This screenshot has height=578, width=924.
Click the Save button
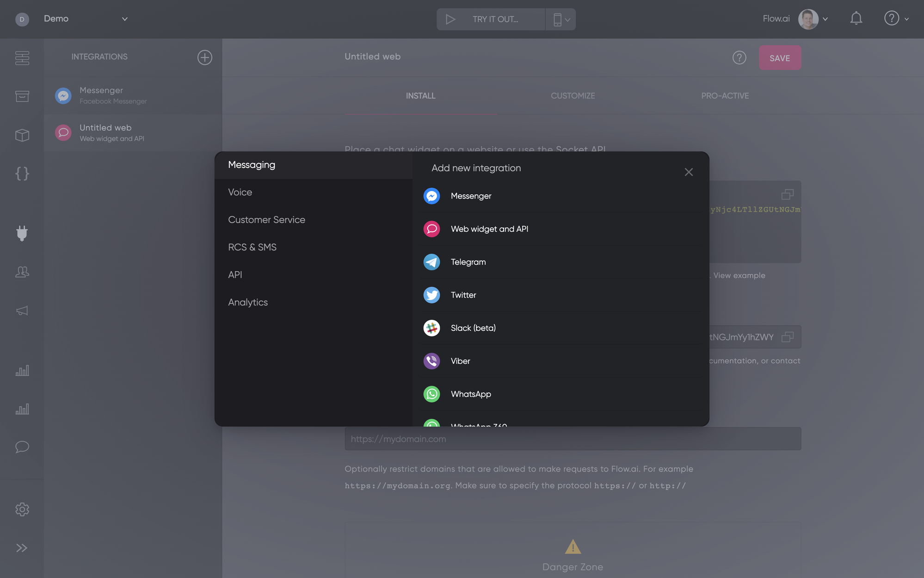[x=779, y=58]
